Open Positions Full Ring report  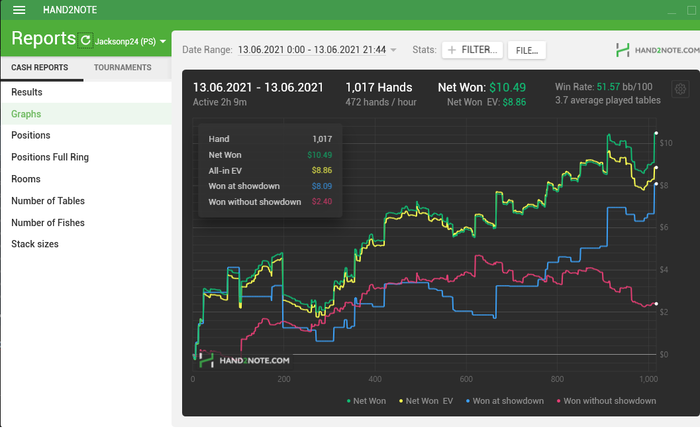pos(86,157)
